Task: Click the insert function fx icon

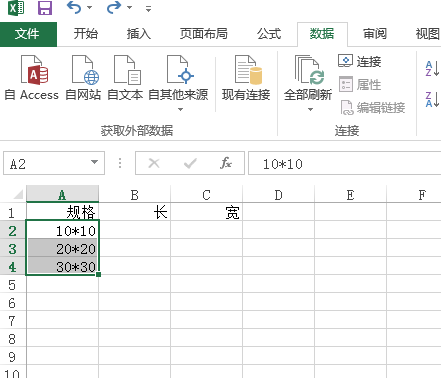Action: pos(226,163)
